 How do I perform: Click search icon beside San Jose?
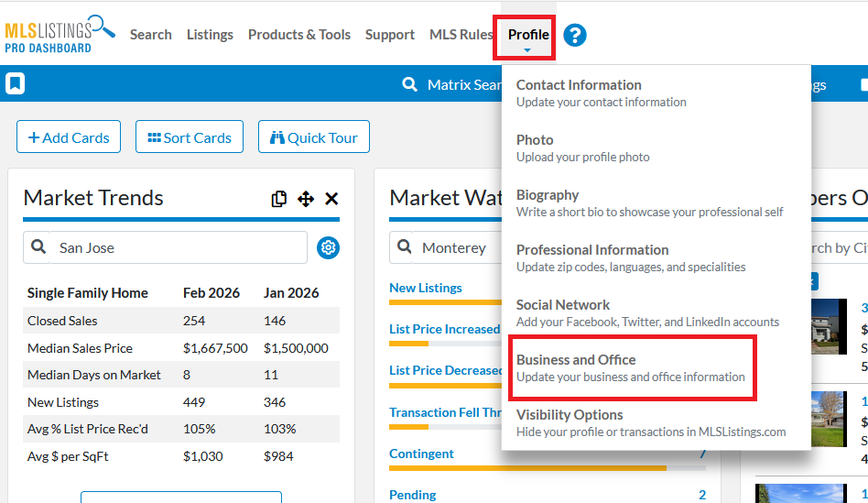[38, 247]
